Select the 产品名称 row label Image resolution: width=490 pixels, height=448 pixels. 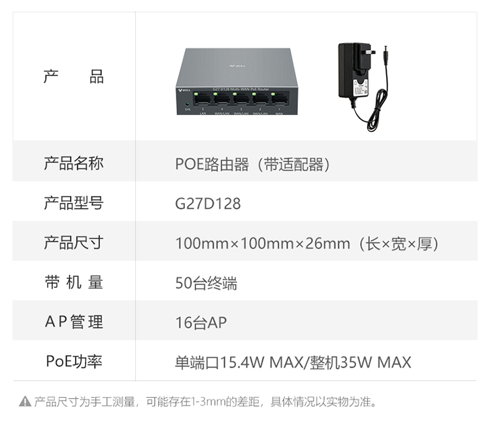pos(74,163)
